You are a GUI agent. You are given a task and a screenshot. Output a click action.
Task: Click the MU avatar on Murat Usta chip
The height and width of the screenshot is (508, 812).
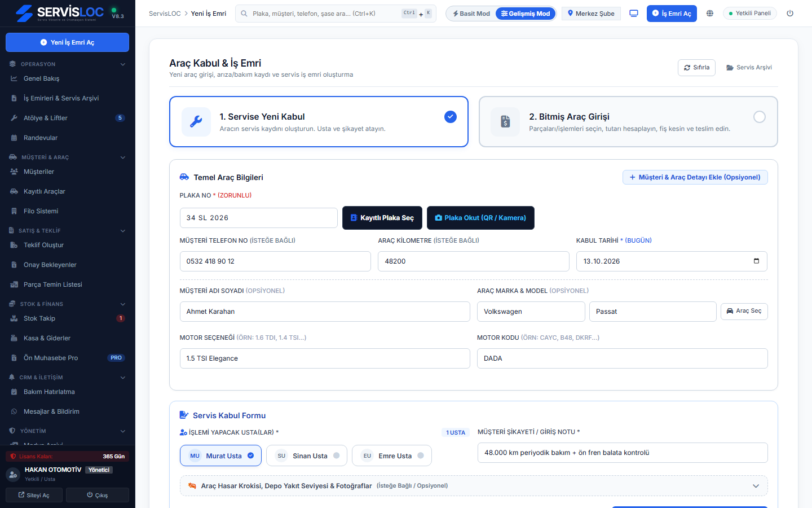click(195, 456)
